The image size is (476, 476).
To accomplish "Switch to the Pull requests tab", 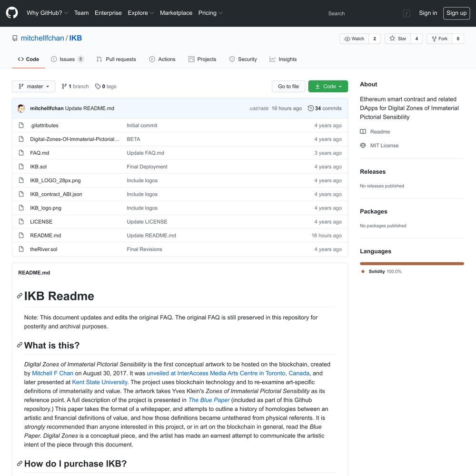I will click(116, 59).
